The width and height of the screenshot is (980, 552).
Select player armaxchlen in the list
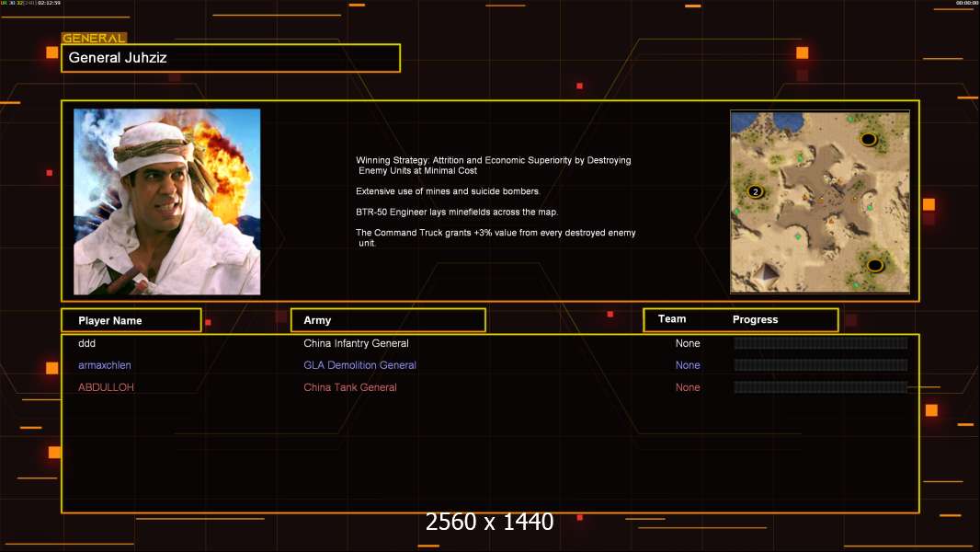click(x=105, y=365)
